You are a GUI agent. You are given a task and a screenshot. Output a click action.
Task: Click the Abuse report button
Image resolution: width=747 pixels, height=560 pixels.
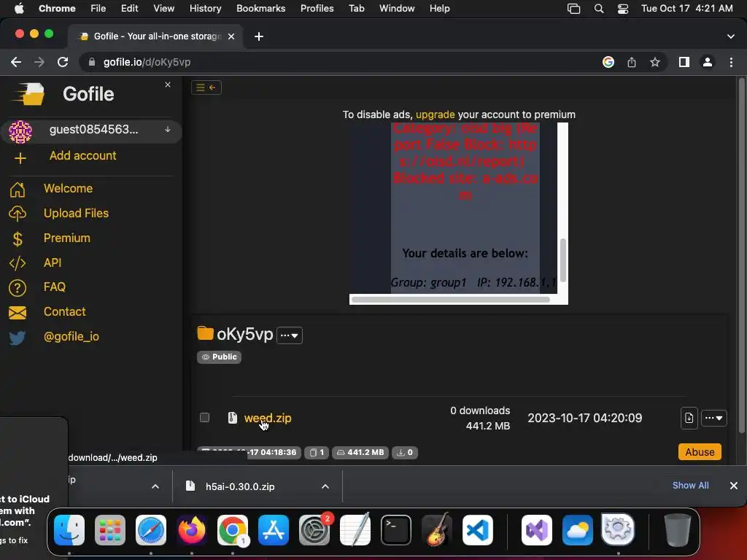(x=700, y=452)
